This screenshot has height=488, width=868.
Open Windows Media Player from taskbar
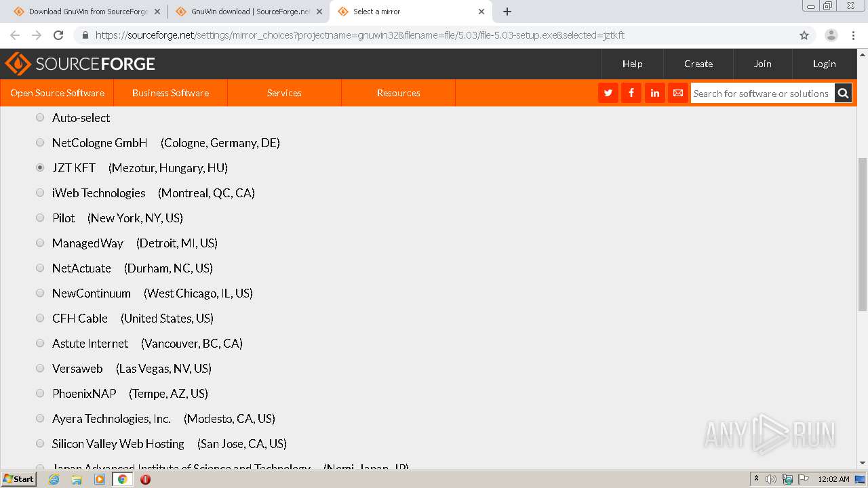pyautogui.click(x=100, y=479)
